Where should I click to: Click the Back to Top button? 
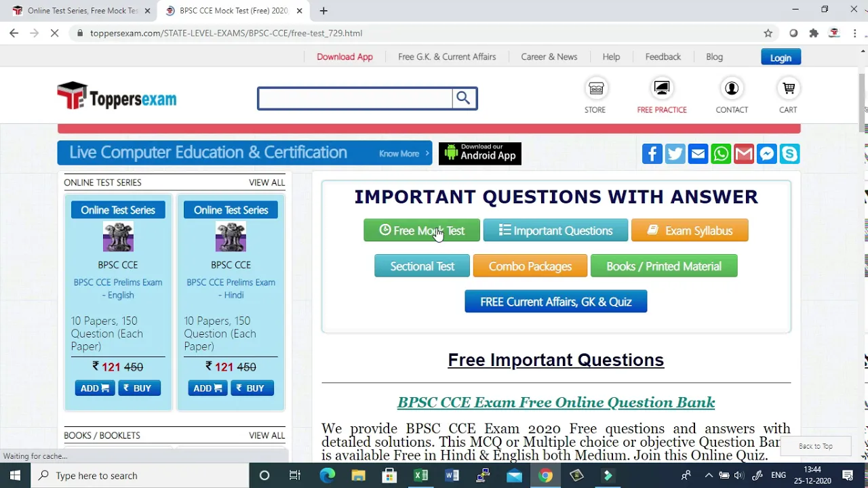pyautogui.click(x=816, y=446)
